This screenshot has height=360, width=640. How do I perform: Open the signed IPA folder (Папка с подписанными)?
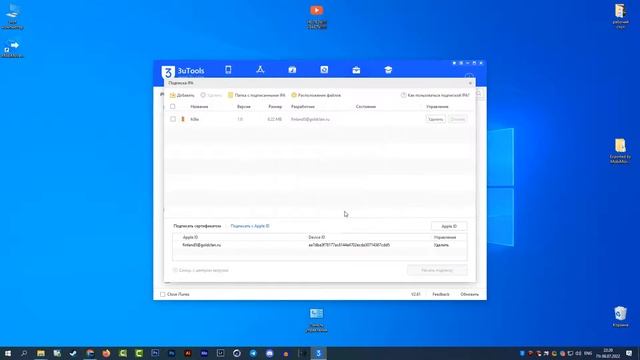click(x=256, y=95)
